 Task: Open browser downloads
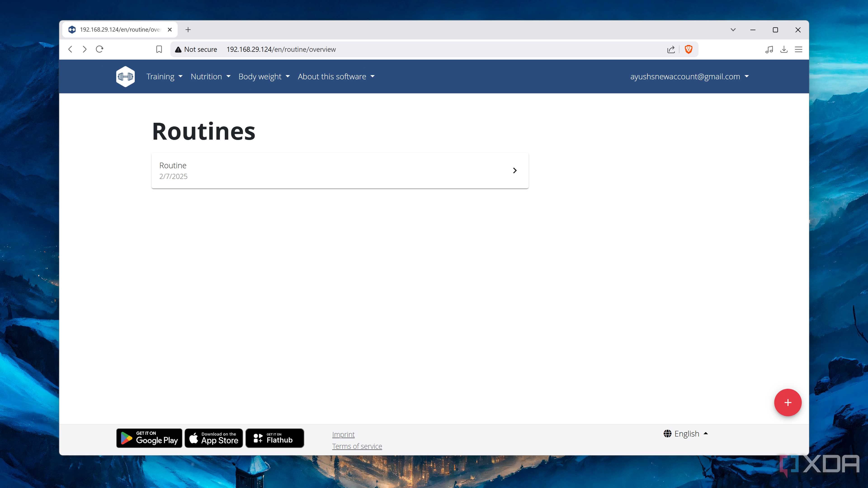click(x=784, y=49)
